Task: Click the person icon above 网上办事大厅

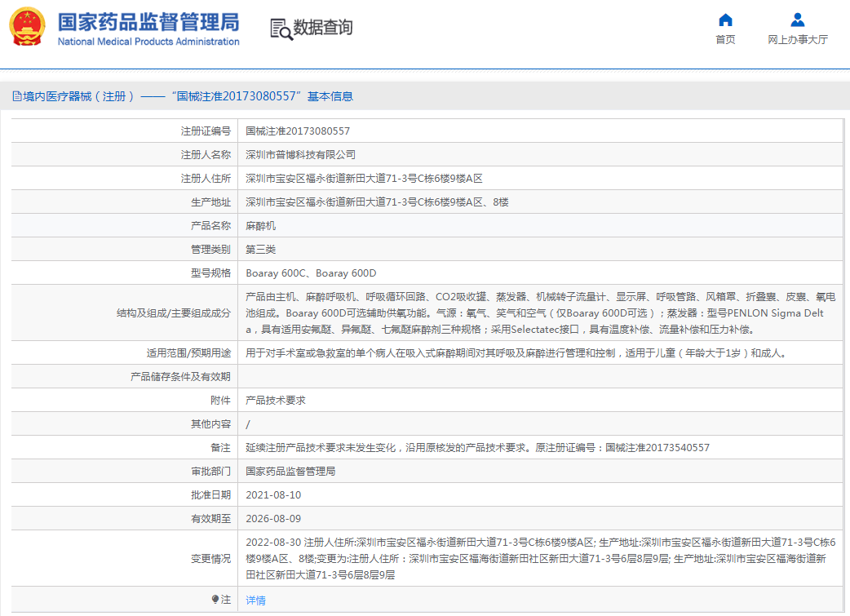Action: point(798,20)
